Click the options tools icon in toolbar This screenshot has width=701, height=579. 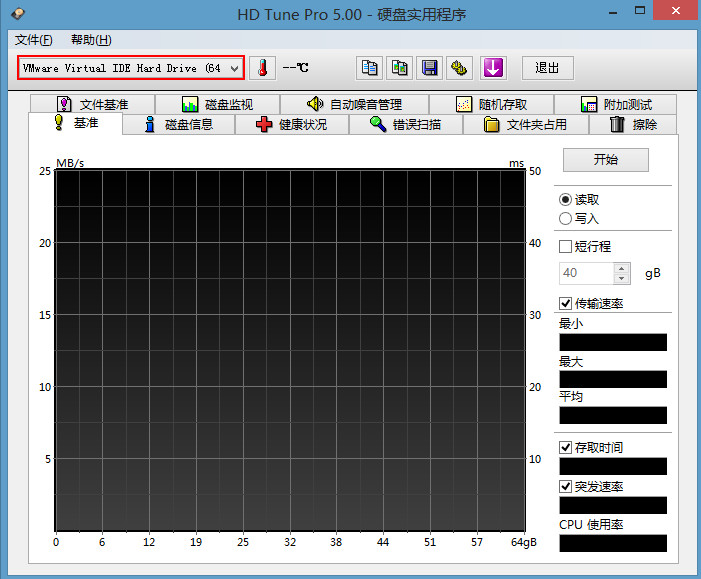(460, 68)
